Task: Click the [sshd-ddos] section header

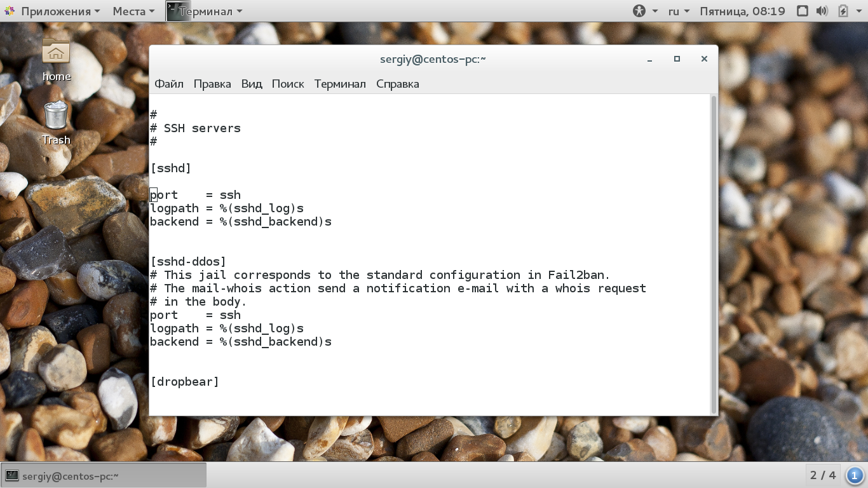Action: click(x=188, y=262)
